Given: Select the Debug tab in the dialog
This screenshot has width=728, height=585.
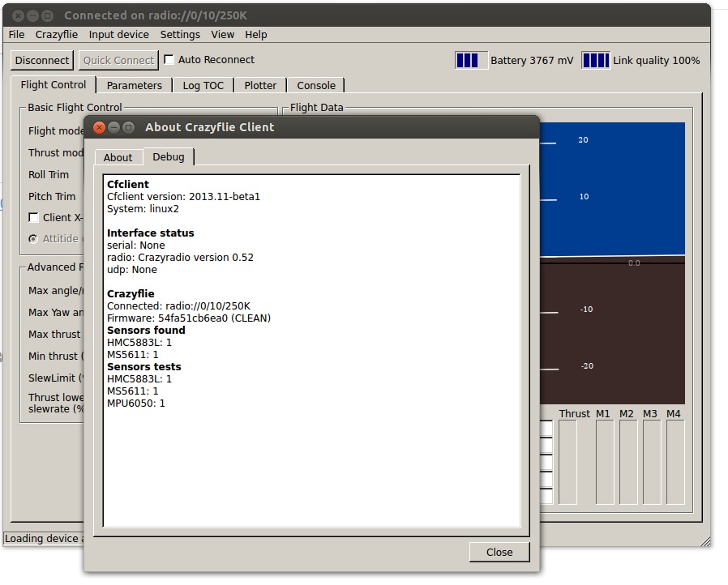Looking at the screenshot, I should point(169,157).
